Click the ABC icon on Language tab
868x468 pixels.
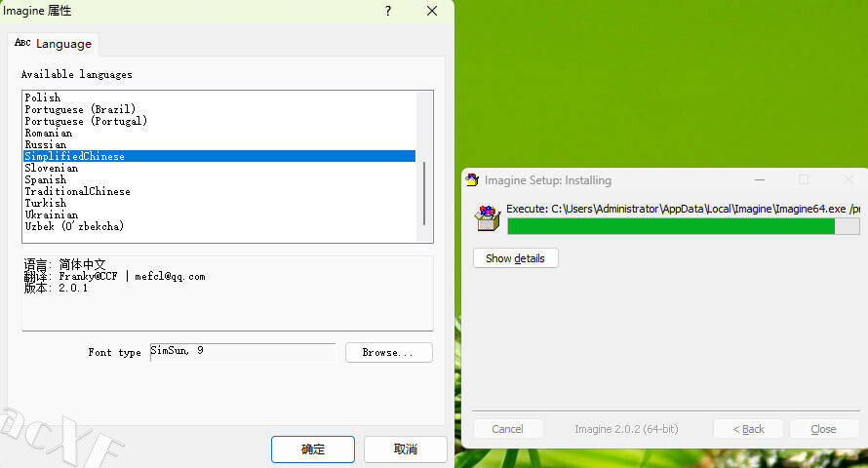[x=22, y=43]
